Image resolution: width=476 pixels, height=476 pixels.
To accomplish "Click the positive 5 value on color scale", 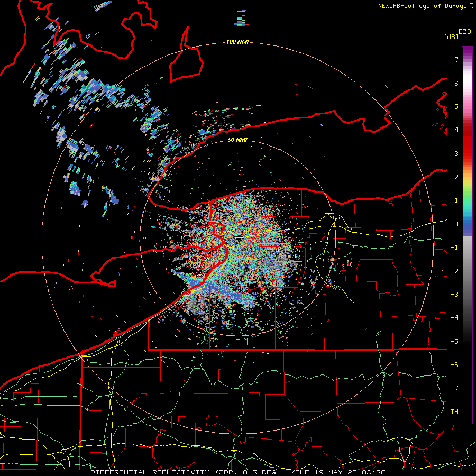I will pos(456,106).
